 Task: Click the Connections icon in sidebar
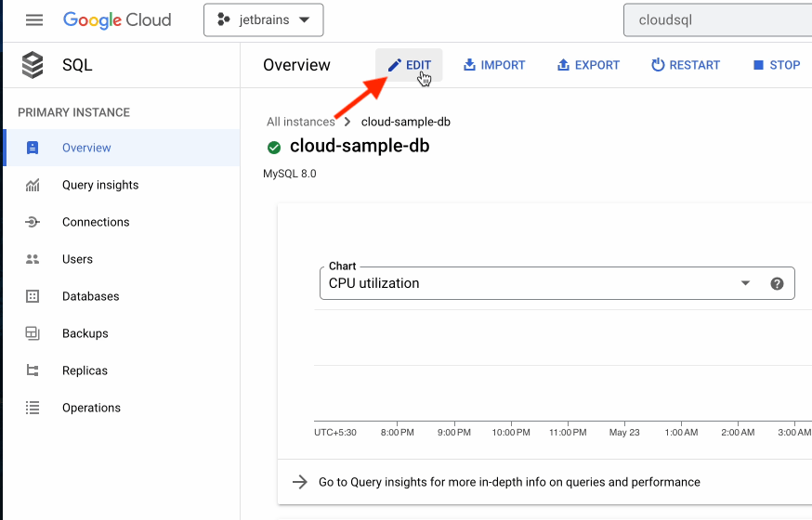pos(33,222)
